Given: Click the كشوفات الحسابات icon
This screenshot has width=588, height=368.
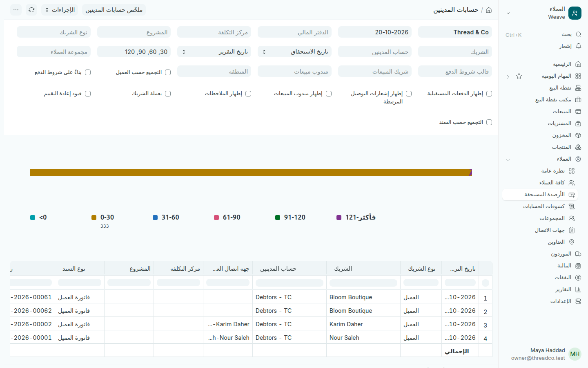Looking at the screenshot, I should click(572, 206).
